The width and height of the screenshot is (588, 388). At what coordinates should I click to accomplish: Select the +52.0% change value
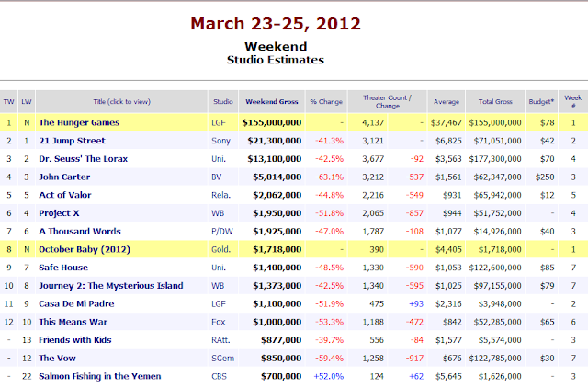point(329,376)
